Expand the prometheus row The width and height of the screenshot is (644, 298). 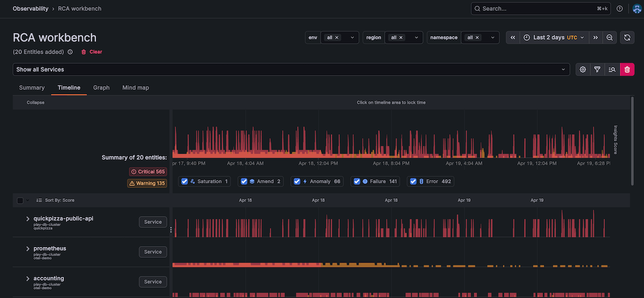[27, 249]
